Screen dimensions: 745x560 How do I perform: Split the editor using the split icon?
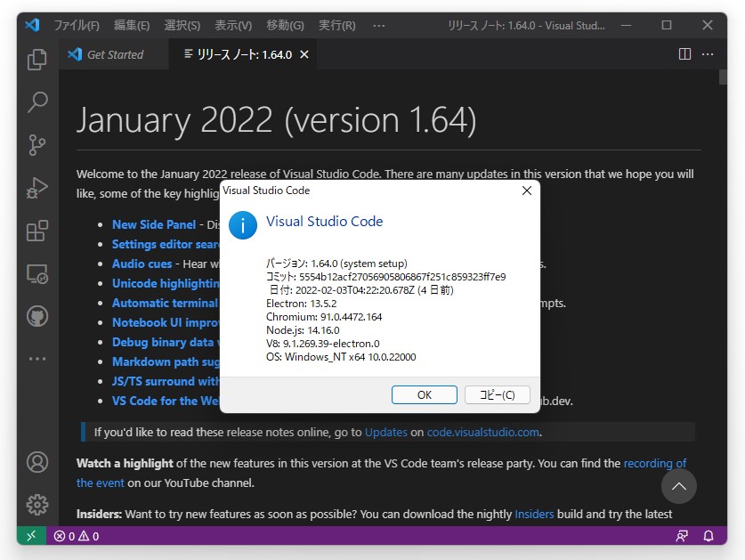(x=684, y=53)
